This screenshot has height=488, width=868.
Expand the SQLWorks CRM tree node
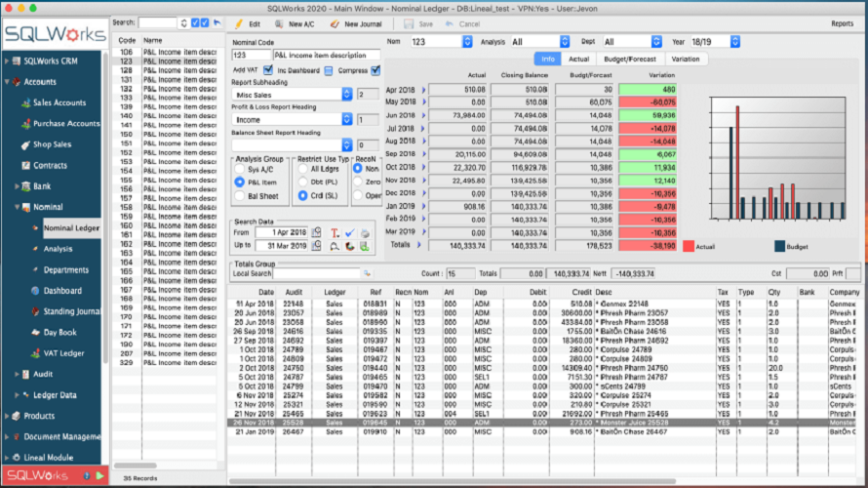[7, 61]
